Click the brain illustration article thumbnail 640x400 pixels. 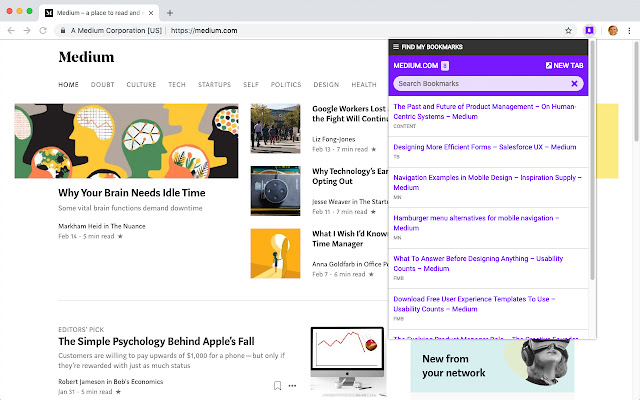click(x=126, y=140)
